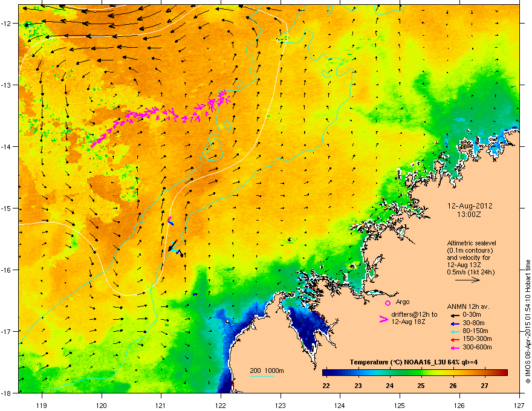Click the '(0.1m contours)' legend text
Image resolution: width=532 pixels, height=411 pixels.
click(470, 251)
